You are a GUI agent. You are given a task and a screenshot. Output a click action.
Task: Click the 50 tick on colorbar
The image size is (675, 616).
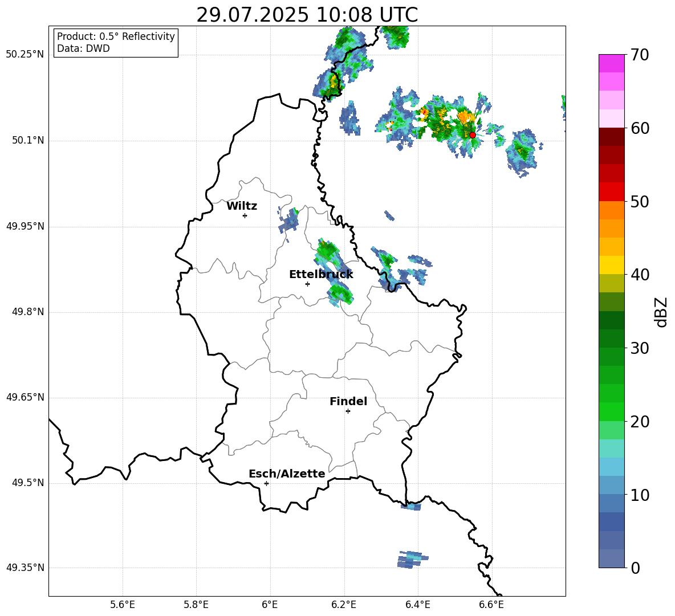click(640, 202)
